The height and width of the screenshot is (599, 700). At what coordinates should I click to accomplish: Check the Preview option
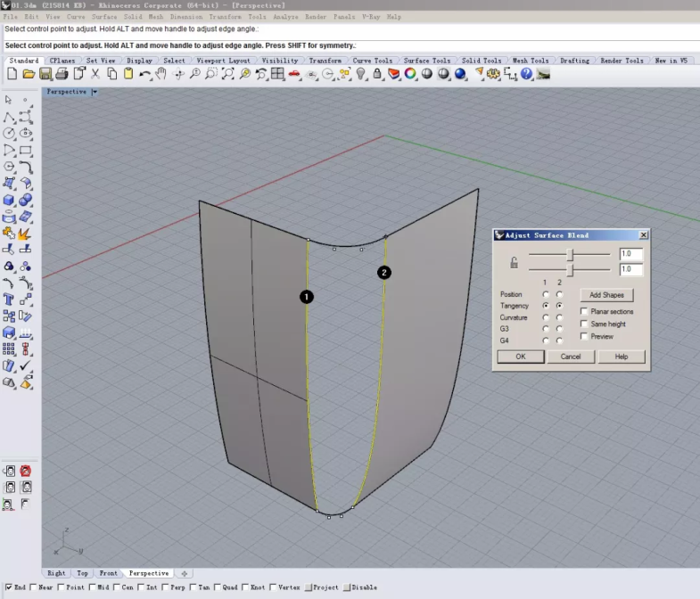coord(584,337)
